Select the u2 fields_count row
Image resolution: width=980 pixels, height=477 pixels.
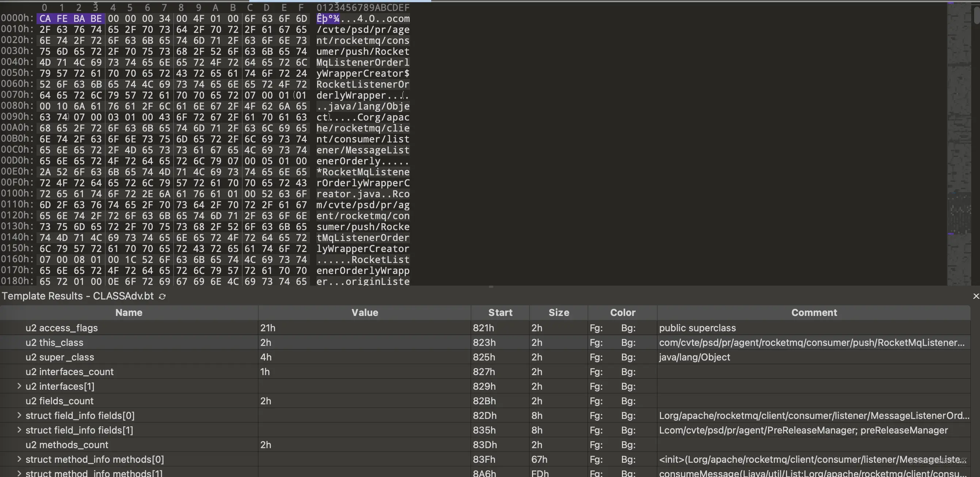point(485,401)
